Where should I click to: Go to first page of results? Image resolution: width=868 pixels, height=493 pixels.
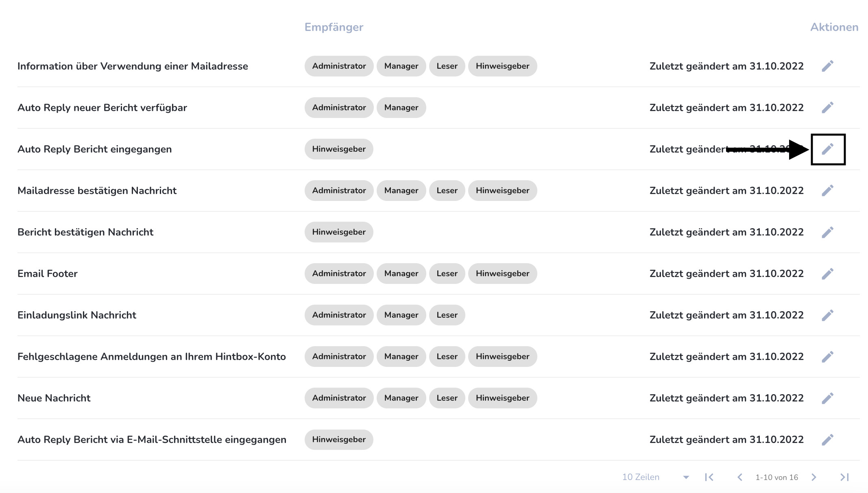709,477
